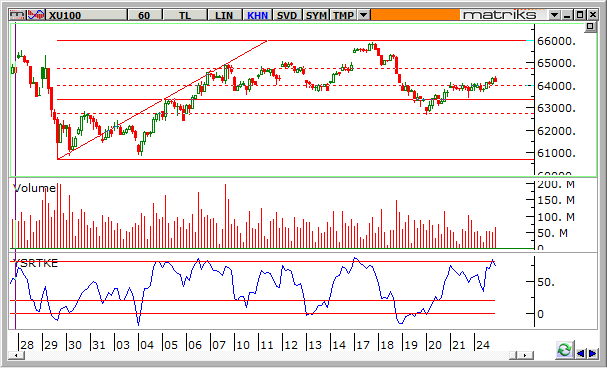Click the 66000 price axis label
The height and width of the screenshot is (368, 607).
pyautogui.click(x=557, y=41)
